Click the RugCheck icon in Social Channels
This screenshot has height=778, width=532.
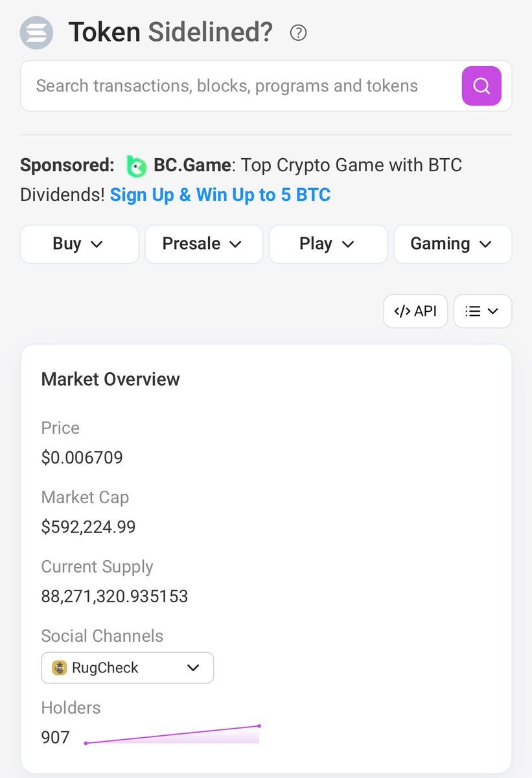[60, 668]
